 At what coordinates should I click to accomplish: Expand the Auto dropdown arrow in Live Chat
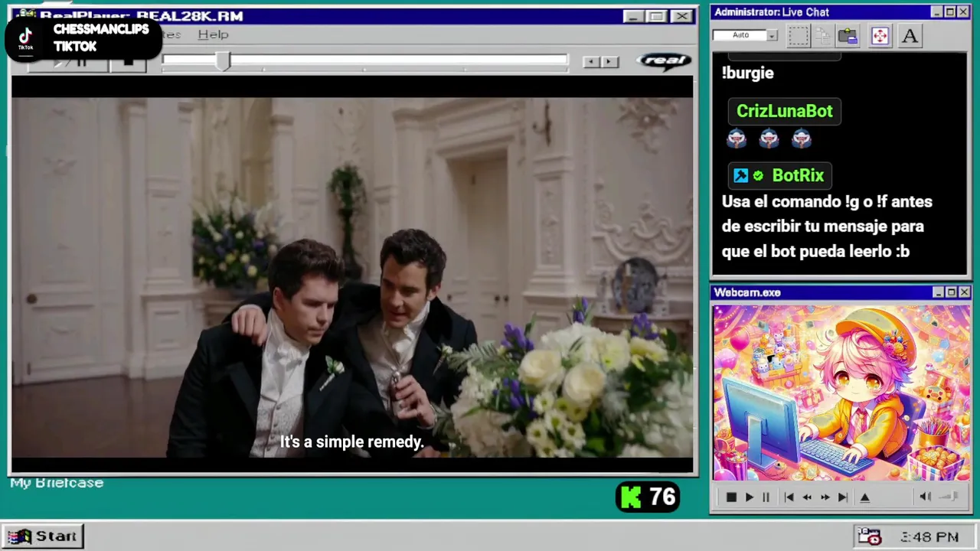coord(772,35)
